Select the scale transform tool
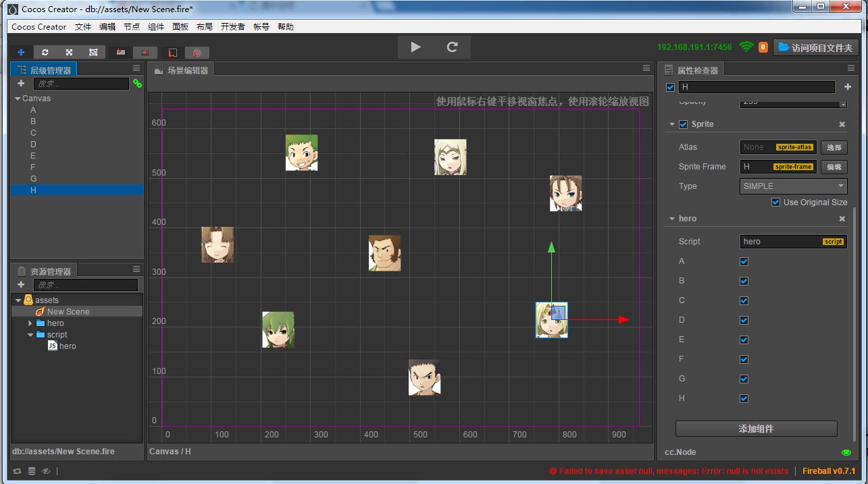Screen dimensions: 868x484 pyautogui.click(x=69, y=52)
